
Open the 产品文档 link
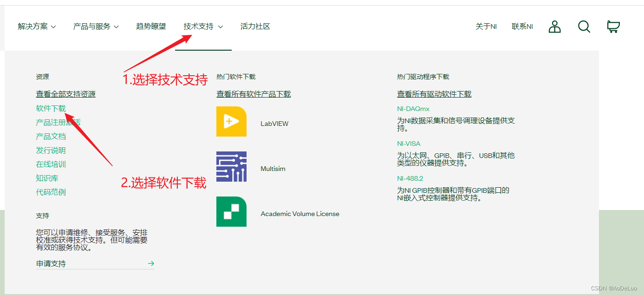click(51, 136)
